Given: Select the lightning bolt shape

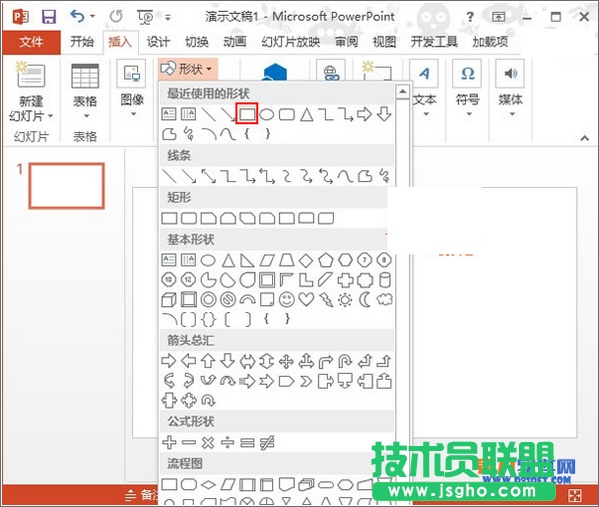Looking at the screenshot, I should point(326,300).
